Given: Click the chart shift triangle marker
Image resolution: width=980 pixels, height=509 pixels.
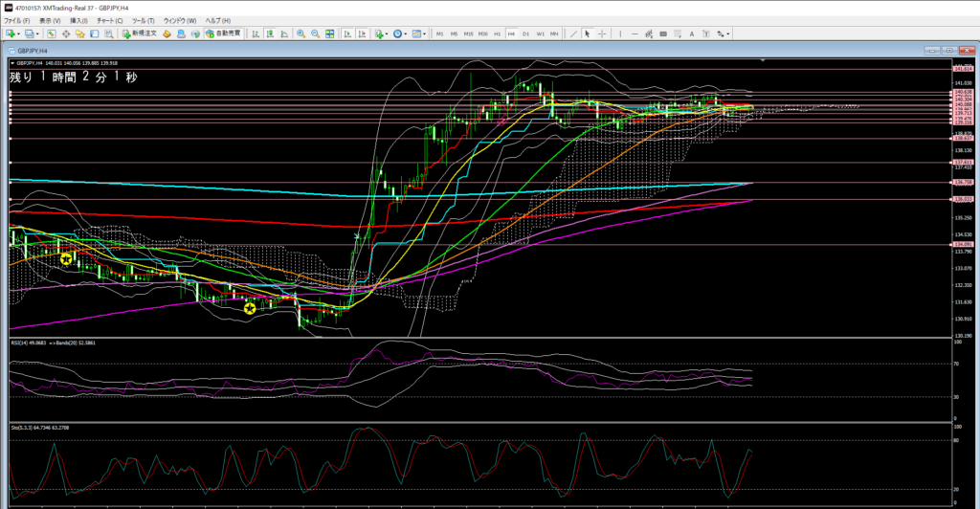Looking at the screenshot, I should tap(763, 60).
